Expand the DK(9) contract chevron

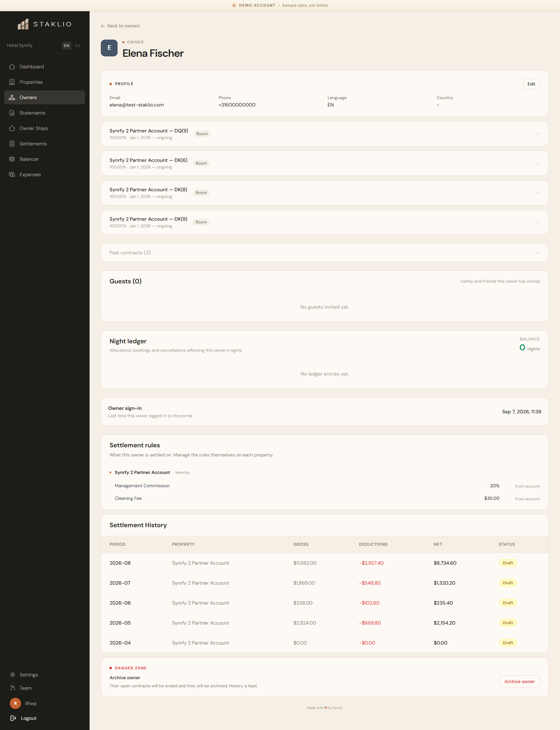pos(537,222)
